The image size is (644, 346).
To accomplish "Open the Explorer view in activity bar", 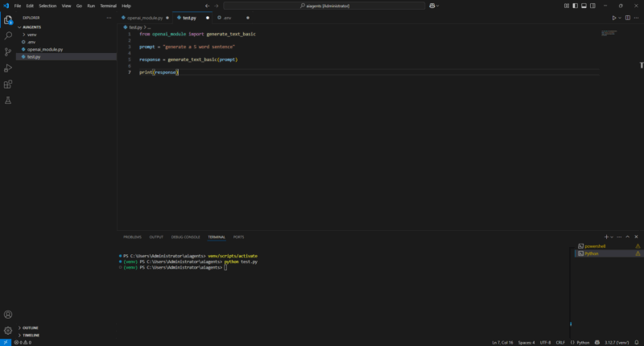I will click(8, 19).
